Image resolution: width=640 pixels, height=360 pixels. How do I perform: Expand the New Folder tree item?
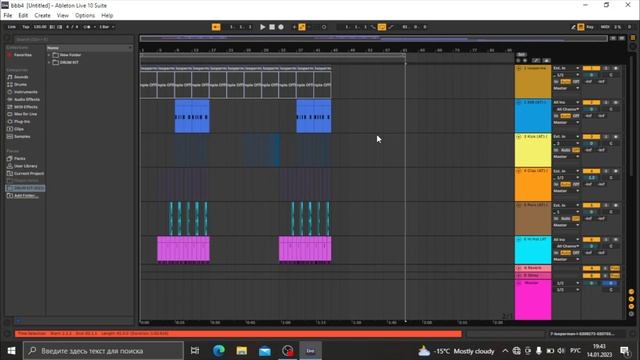49,55
